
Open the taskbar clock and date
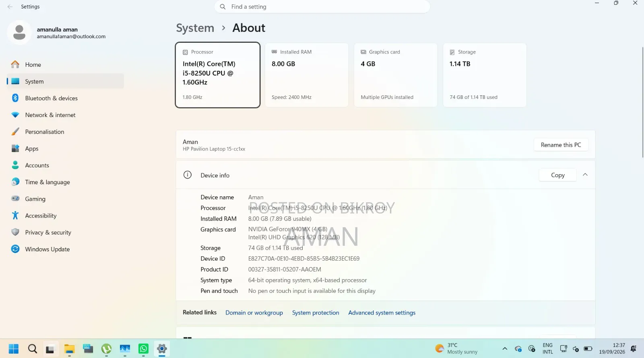coord(612,348)
